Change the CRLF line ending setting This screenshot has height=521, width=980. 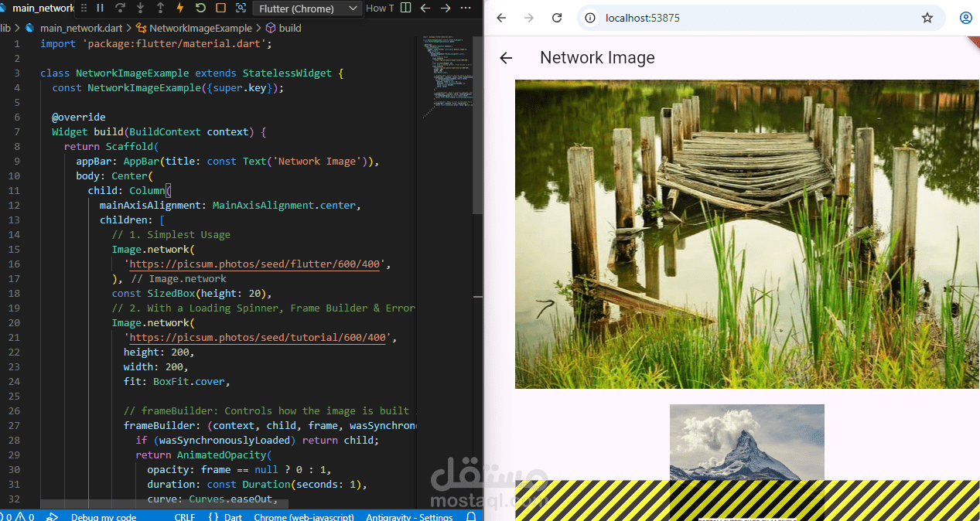(185, 516)
